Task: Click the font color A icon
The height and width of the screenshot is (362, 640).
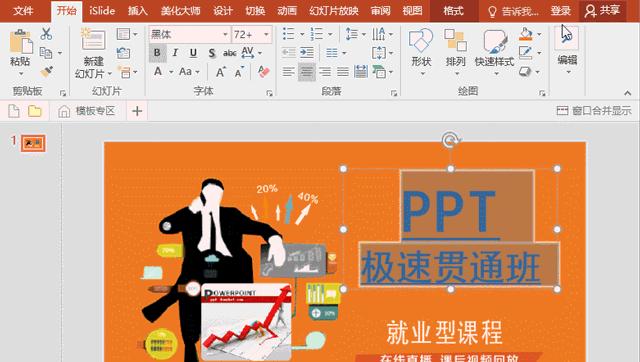Action: [x=158, y=72]
